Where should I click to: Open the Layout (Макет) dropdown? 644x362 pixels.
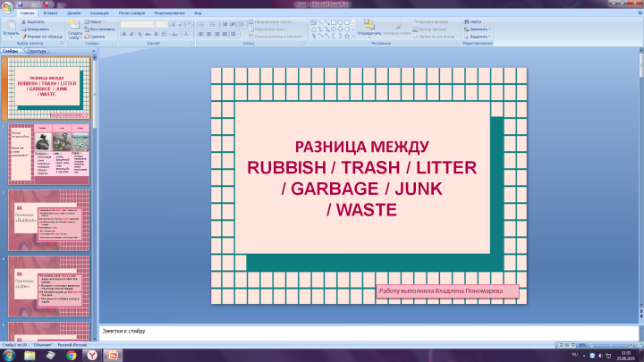click(x=95, y=21)
